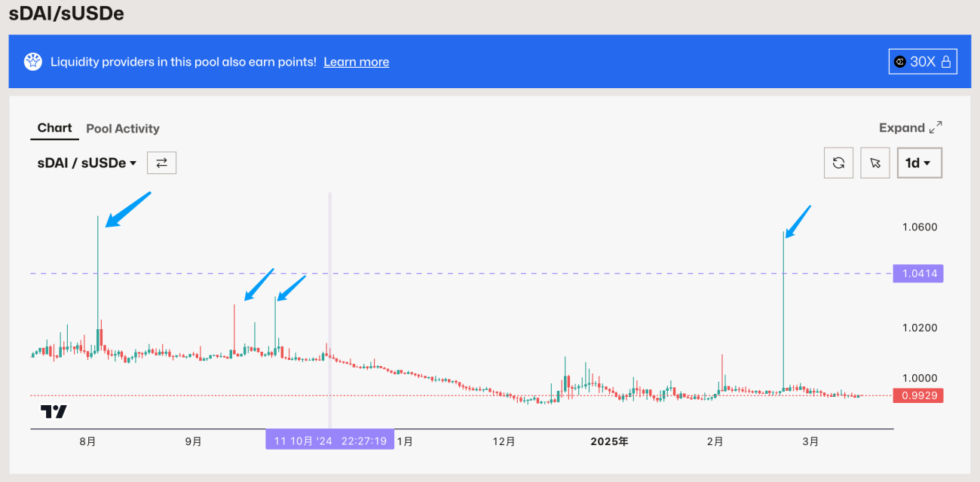Click the 1.0414 purple price label

(x=917, y=273)
